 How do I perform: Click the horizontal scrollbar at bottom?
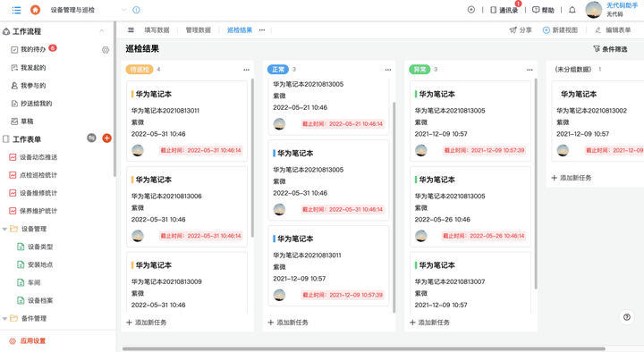(x=363, y=348)
